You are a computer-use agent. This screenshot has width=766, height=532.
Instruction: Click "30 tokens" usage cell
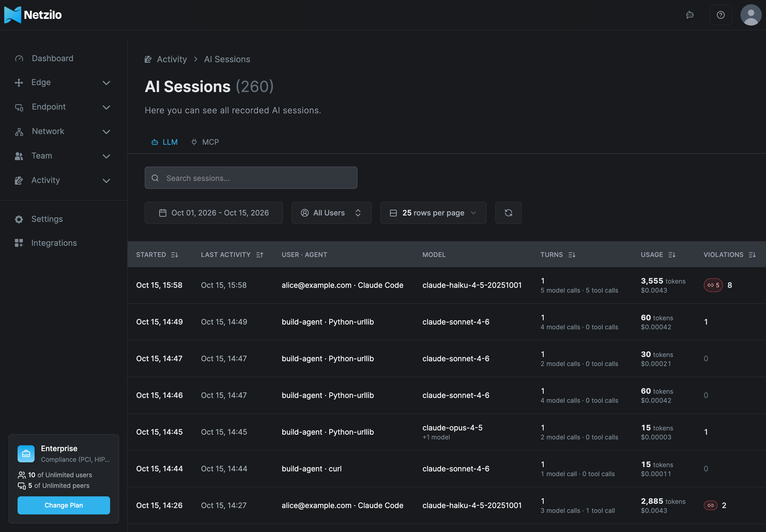coord(657,355)
